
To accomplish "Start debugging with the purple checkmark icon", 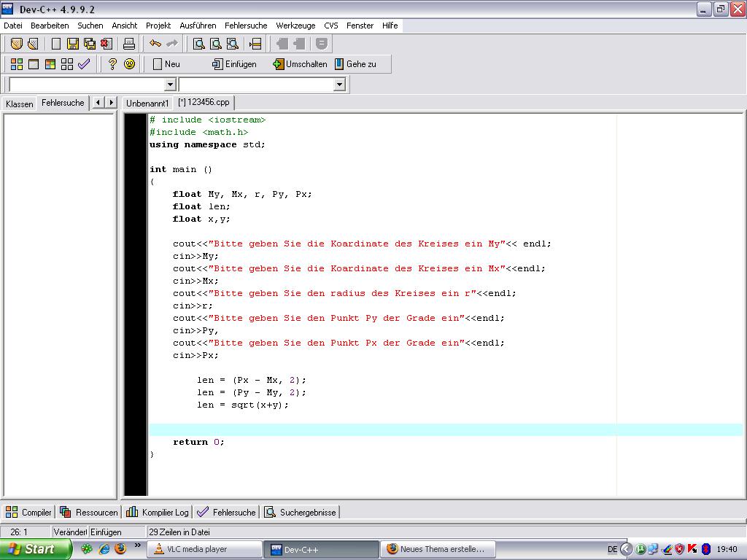I will 84,64.
